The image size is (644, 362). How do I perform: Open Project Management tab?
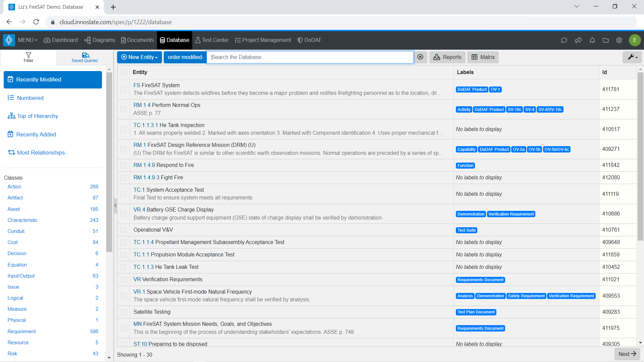click(263, 40)
